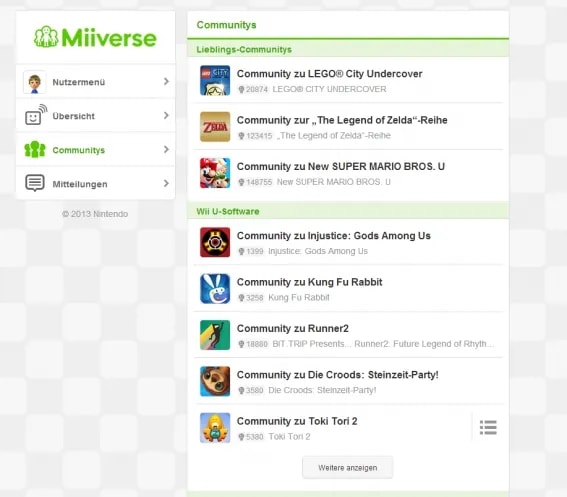
Task: Expand the Nutzermenü chevron arrow
Action: (x=166, y=81)
